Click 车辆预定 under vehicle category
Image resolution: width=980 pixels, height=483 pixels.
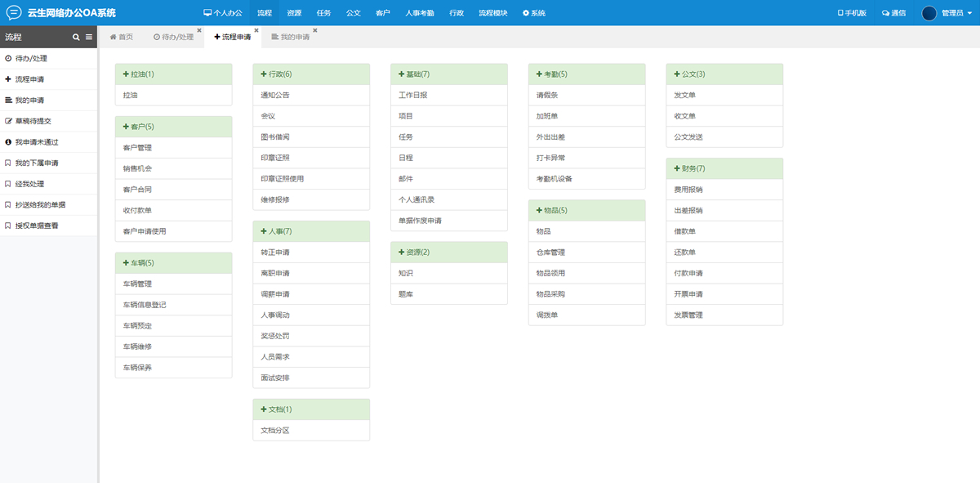137,326
